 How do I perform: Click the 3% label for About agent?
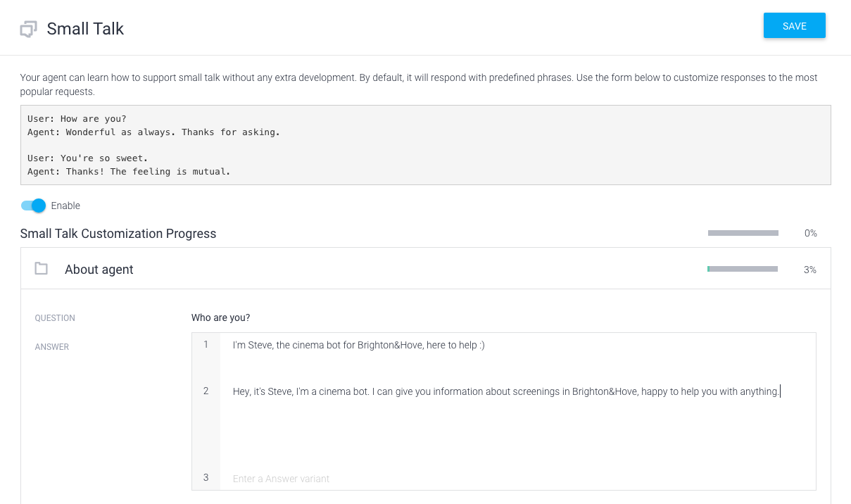coord(810,270)
